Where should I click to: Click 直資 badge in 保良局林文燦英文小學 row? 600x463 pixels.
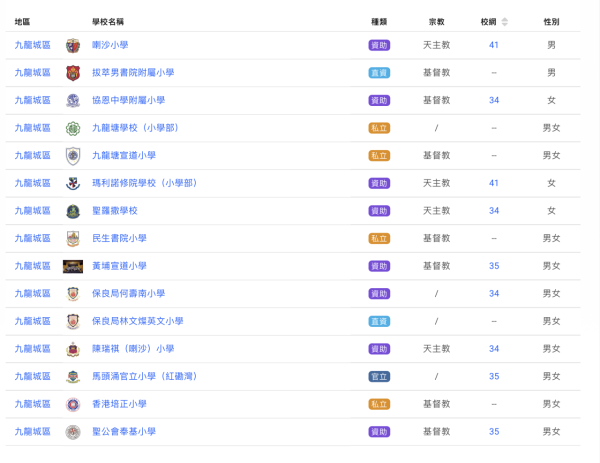379,321
